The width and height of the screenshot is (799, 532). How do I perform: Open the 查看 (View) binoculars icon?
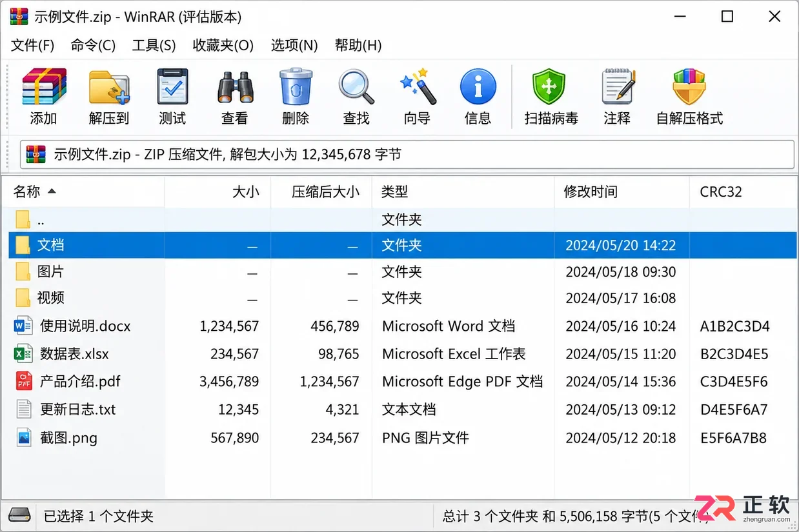tap(234, 87)
